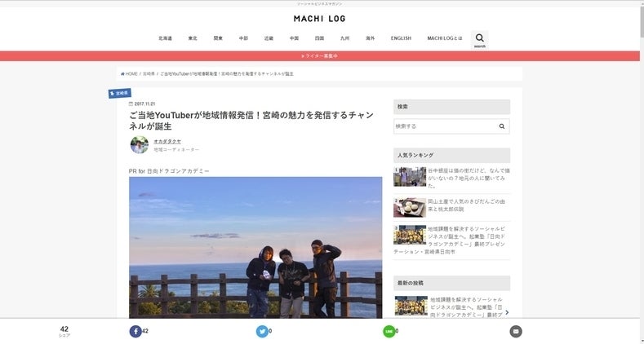Open the MACHI LOGとは menu item

point(444,38)
